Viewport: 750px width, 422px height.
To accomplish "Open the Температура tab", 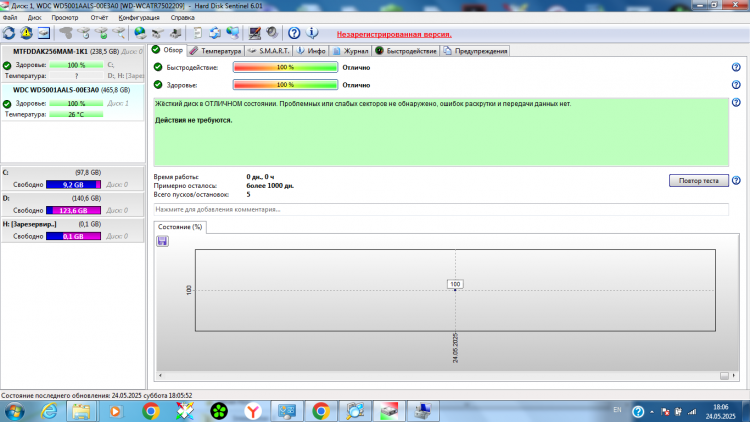I will coord(215,51).
